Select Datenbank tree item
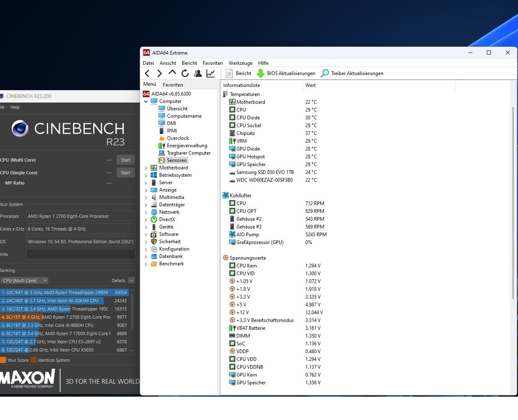 pos(167,256)
